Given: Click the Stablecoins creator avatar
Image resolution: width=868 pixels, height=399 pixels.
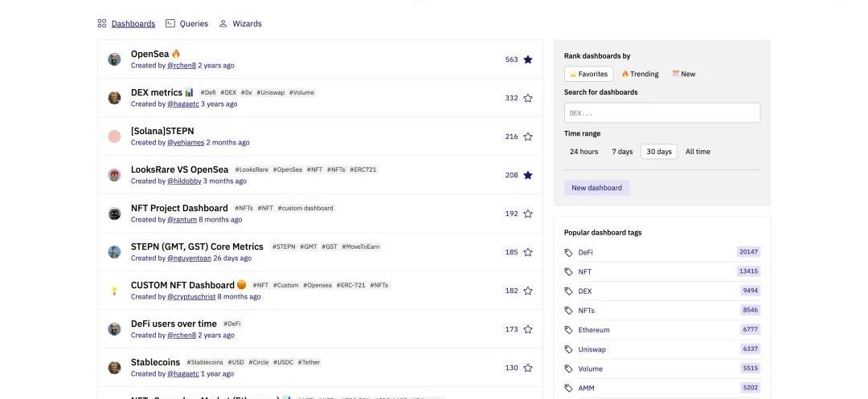Looking at the screenshot, I should point(115,368).
